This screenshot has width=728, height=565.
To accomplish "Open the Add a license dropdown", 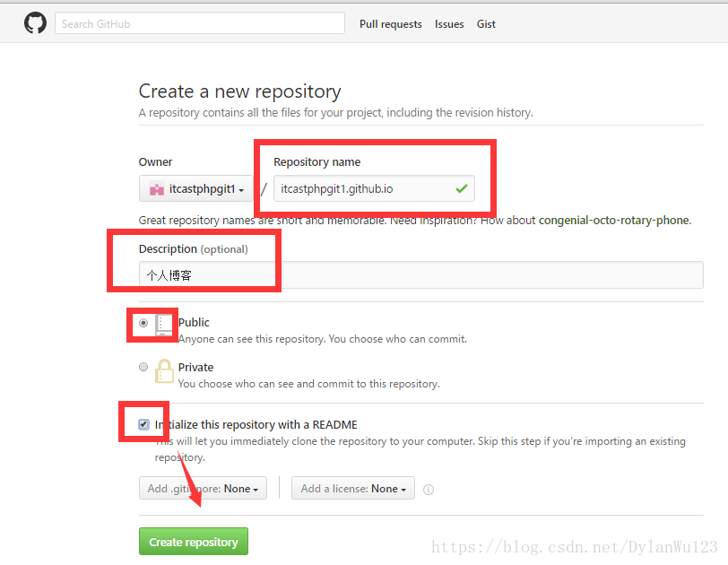I will (353, 488).
